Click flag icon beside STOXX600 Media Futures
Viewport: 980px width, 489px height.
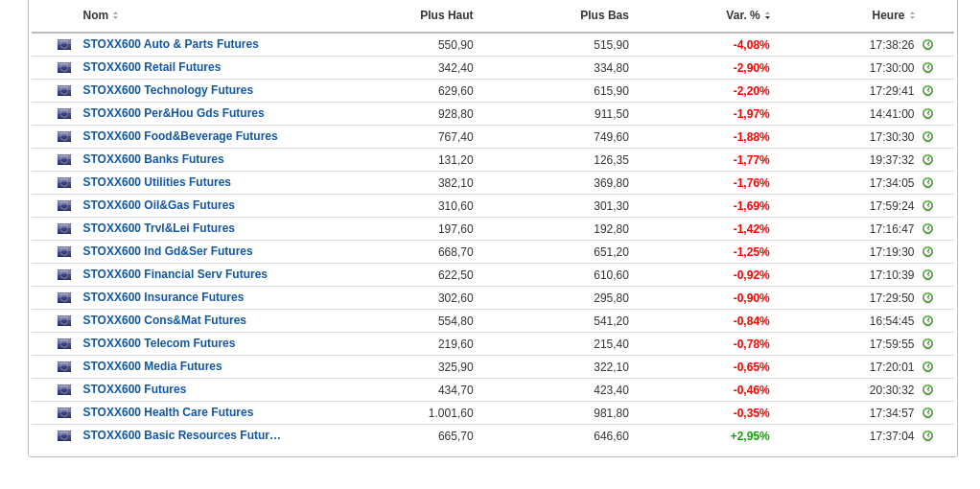tap(64, 367)
